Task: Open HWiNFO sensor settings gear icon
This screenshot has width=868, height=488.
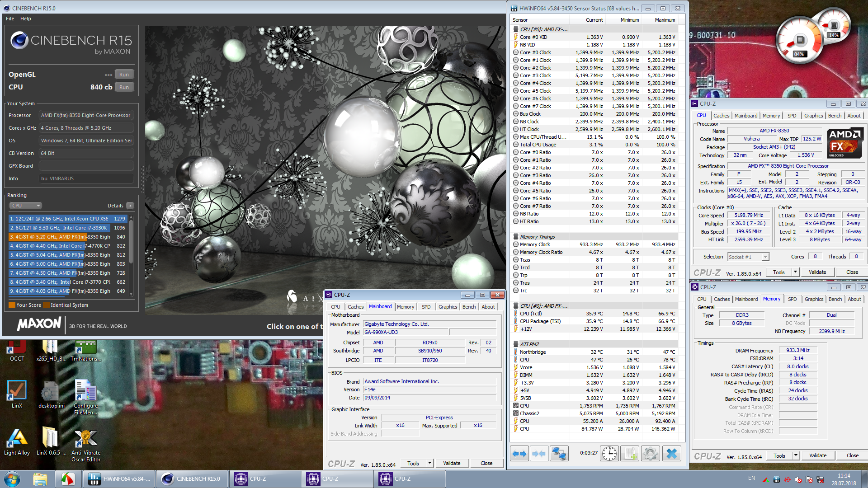Action: (651, 454)
